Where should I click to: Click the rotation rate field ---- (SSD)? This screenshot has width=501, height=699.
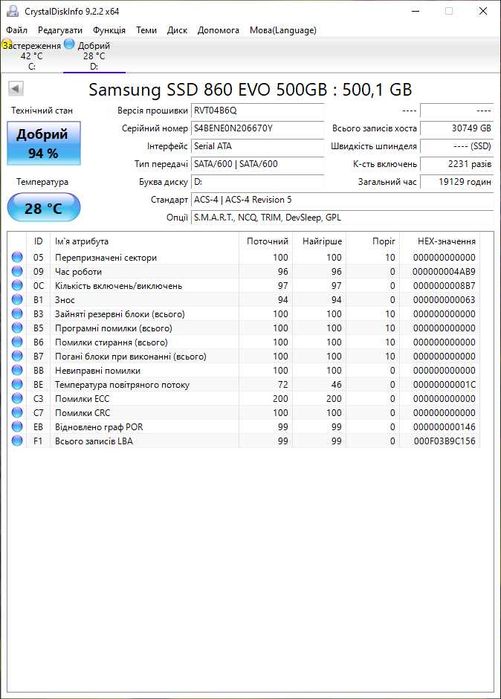(457, 146)
